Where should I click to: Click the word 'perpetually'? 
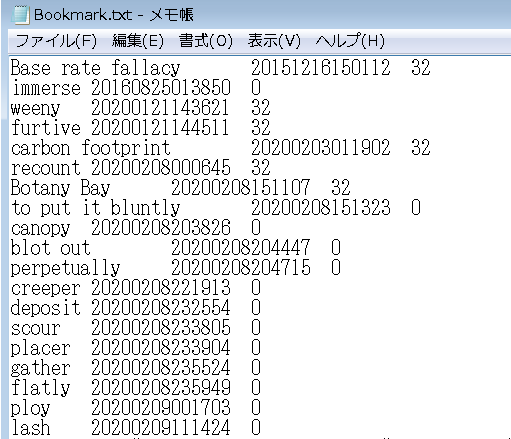pyautogui.click(x=65, y=268)
